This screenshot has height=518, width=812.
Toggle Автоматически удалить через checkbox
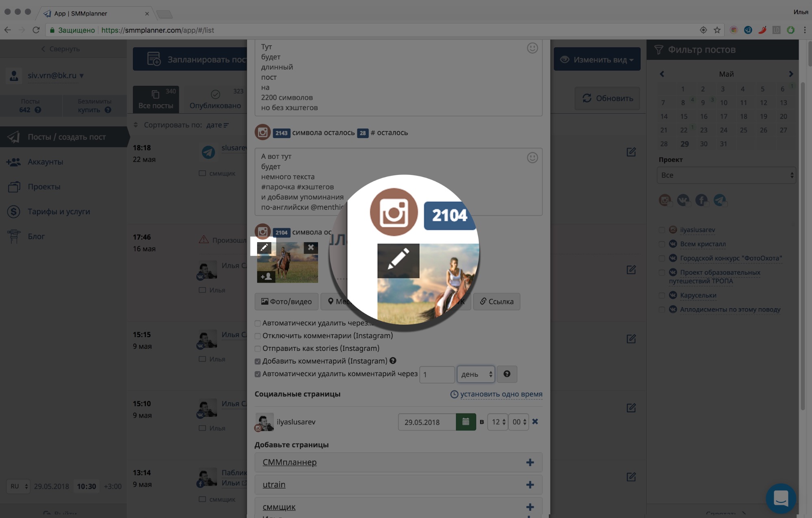258,323
